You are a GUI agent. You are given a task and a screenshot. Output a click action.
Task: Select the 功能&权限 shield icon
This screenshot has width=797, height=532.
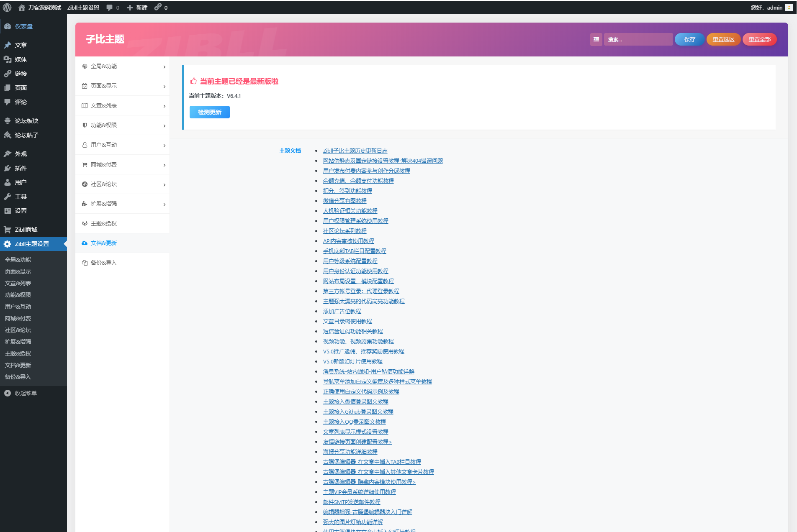click(85, 125)
